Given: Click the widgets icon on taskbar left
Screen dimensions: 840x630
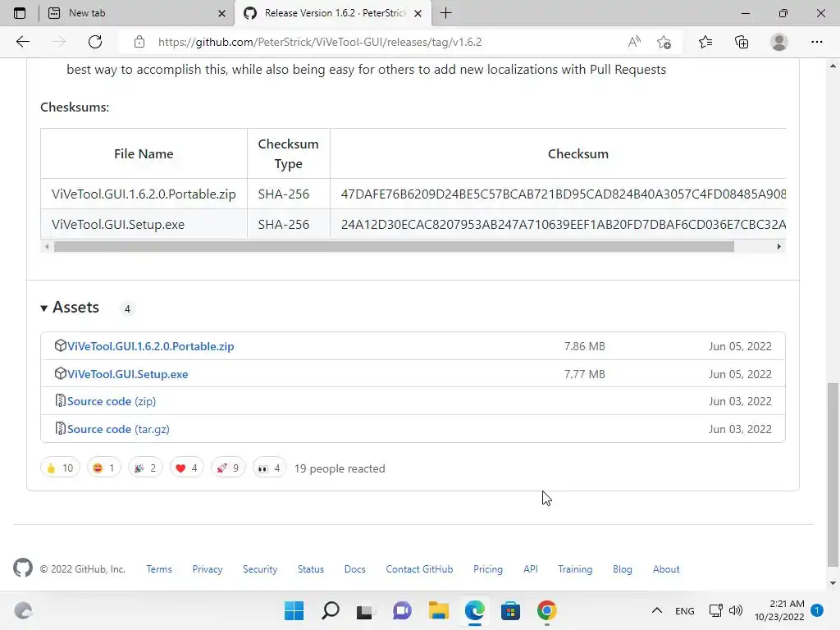Looking at the screenshot, I should (23, 610).
